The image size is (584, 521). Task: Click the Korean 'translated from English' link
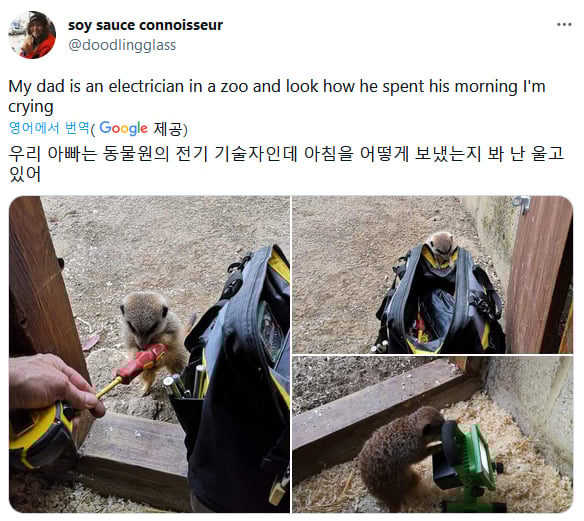pos(49,128)
